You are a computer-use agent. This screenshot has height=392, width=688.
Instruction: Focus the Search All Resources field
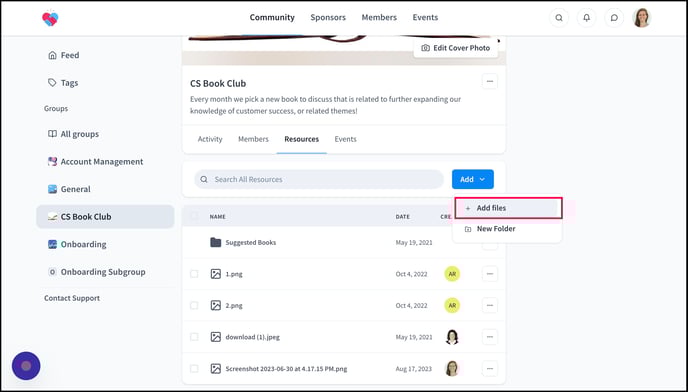click(319, 179)
